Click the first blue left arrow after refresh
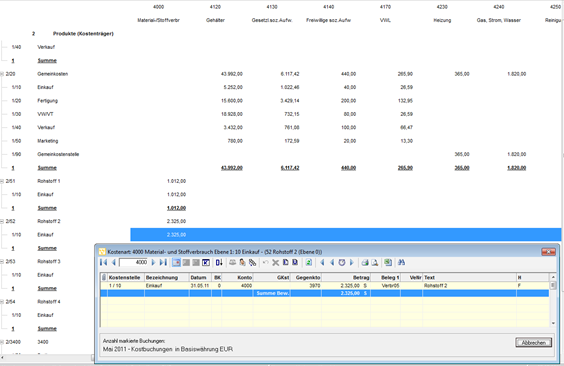Viewport: 564px width, 366px height. (322, 262)
